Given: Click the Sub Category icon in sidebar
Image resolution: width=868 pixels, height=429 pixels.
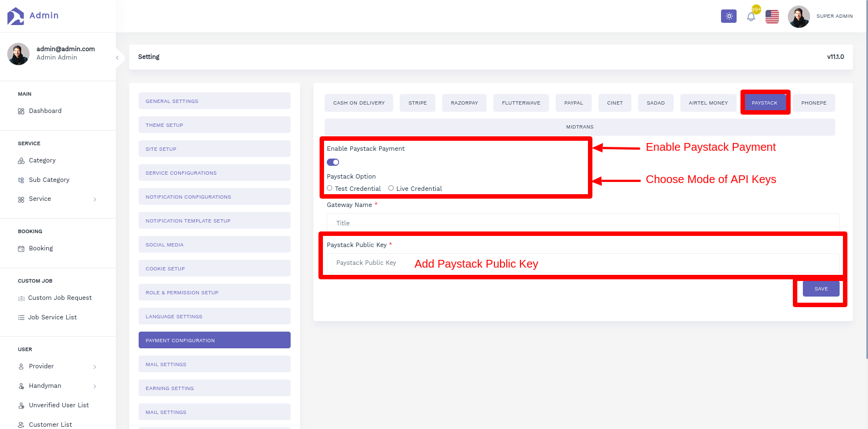Looking at the screenshot, I should point(21,180).
